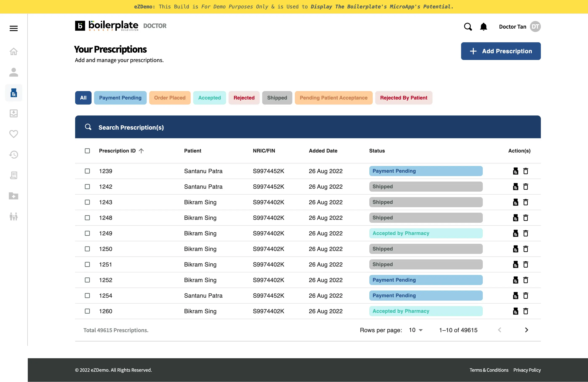This screenshot has width=588, height=382.
Task: Switch to the Rejected By Patient filter
Action: pyautogui.click(x=404, y=98)
